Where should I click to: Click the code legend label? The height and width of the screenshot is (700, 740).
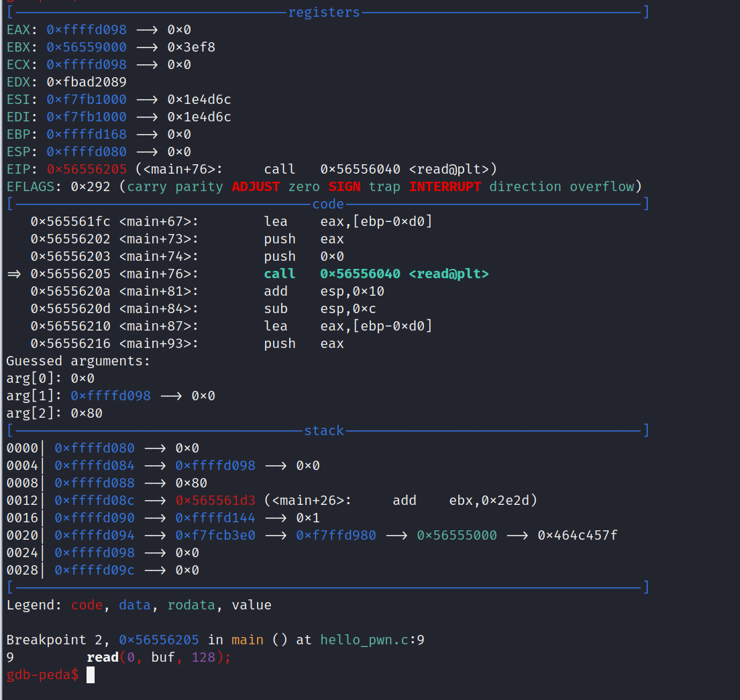coord(86,605)
